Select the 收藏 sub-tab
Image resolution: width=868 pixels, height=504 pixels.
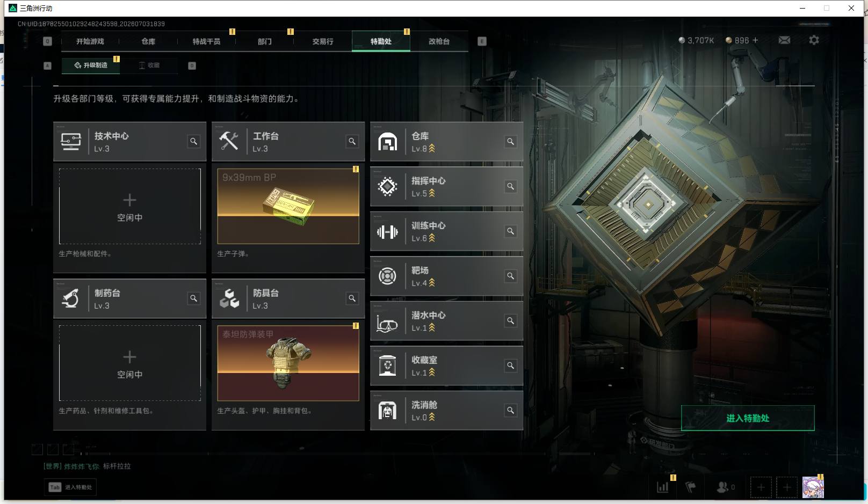(149, 65)
